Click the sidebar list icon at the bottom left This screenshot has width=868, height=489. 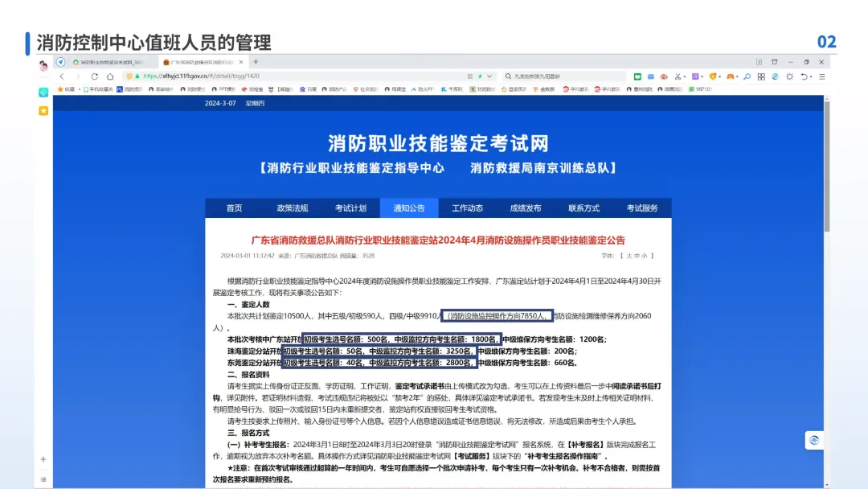43,479
